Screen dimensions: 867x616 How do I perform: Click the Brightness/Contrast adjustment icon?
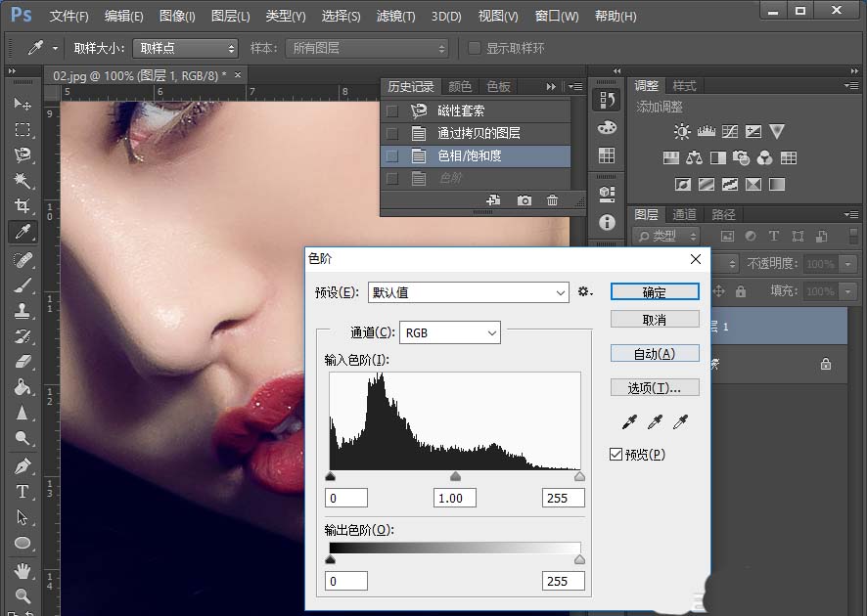click(682, 131)
